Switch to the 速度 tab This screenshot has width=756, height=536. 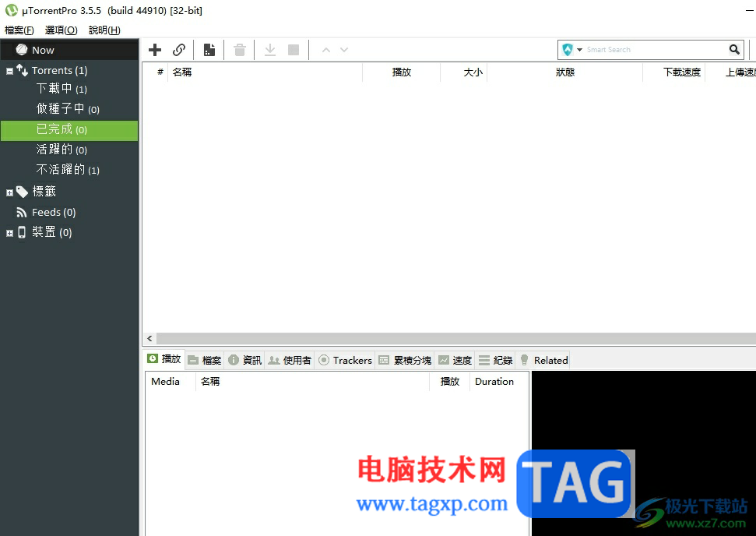coord(455,361)
